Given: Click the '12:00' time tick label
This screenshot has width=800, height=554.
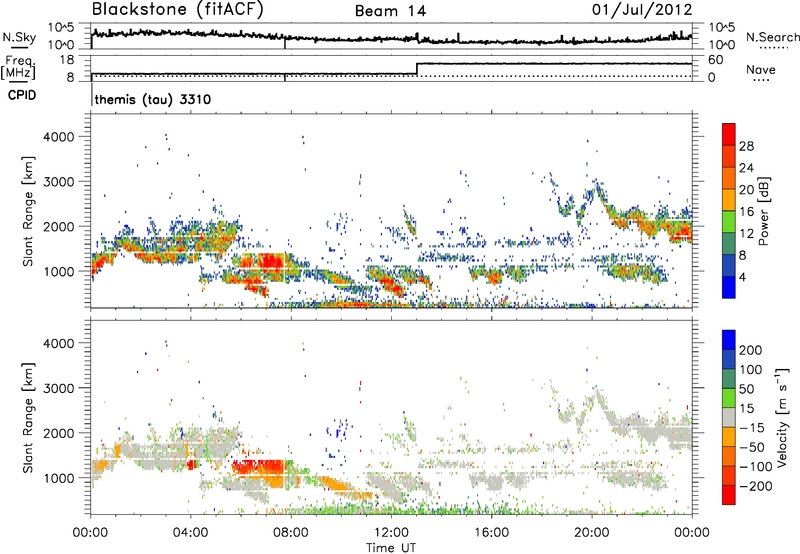Looking at the screenshot, I should (x=391, y=533).
